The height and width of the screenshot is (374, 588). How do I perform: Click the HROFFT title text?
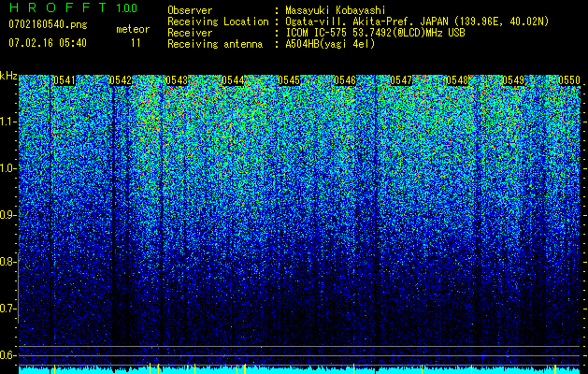pos(58,7)
